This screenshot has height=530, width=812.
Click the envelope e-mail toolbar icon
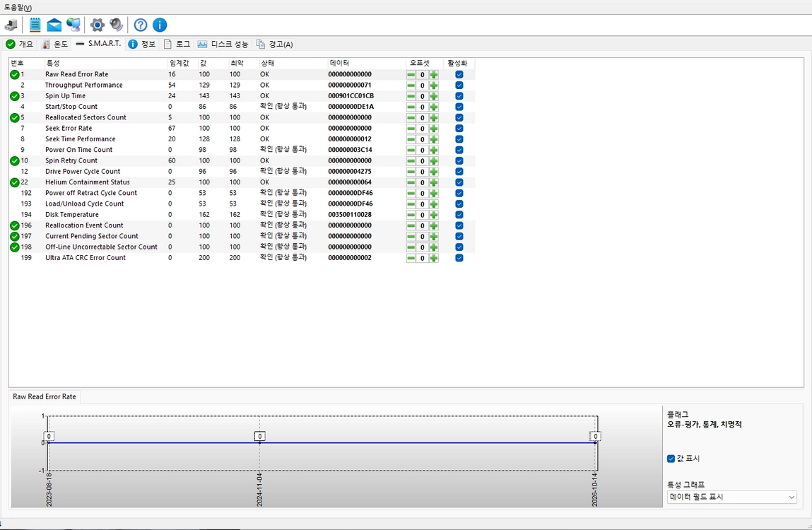tap(54, 25)
